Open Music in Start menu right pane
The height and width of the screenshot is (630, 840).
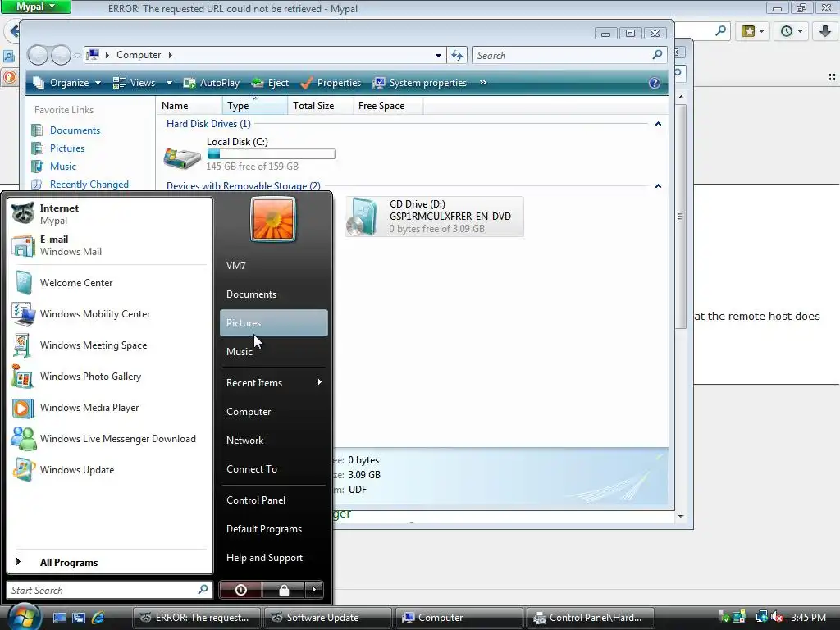(274, 351)
